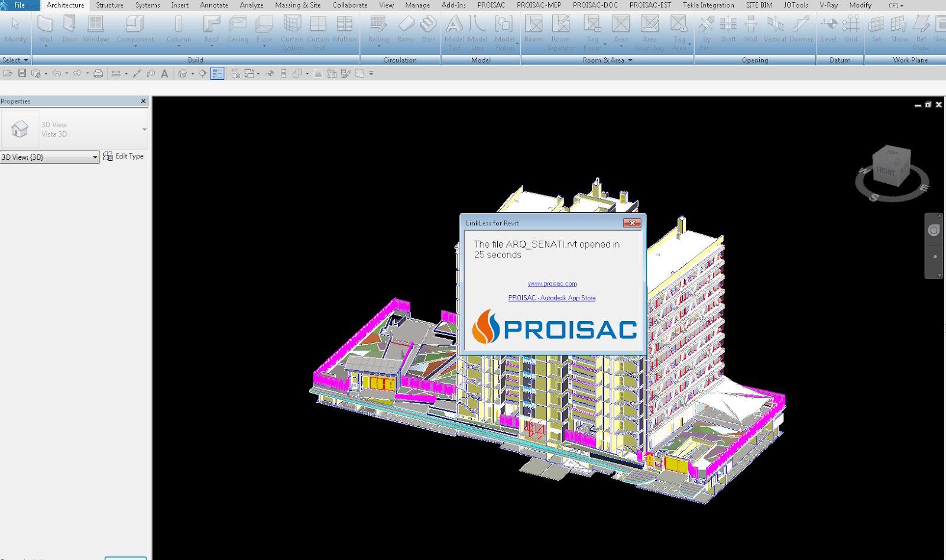Viewport: 946px width, 560px height.
Task: Click the Print quick access icon
Action: 98,73
